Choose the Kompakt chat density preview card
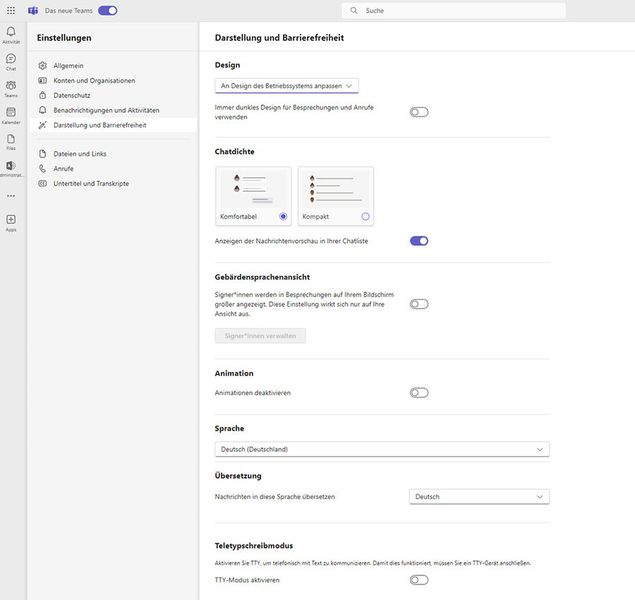Screen dimensions: 635x600 coord(336,196)
